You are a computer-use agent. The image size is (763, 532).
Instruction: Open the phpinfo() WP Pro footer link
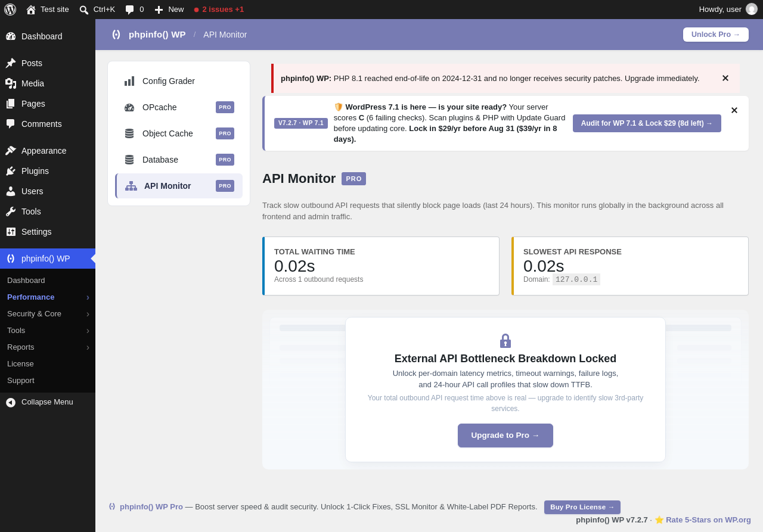[x=151, y=507]
